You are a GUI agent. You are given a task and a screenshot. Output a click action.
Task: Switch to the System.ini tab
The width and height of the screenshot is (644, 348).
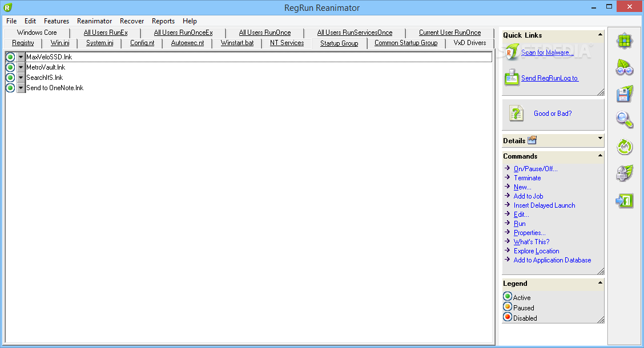click(x=100, y=43)
